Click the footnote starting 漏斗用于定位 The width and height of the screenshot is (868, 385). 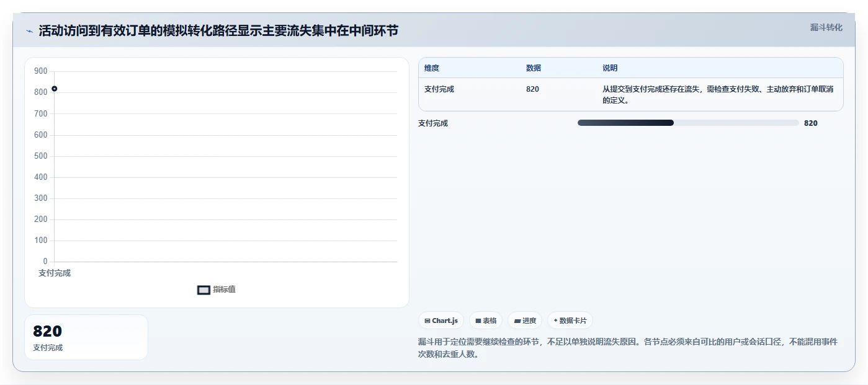point(628,348)
